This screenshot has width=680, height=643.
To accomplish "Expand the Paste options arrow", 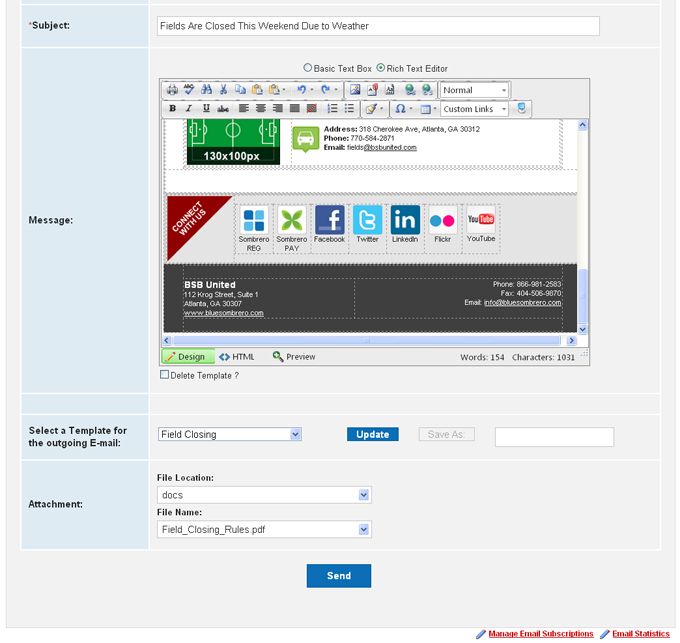I will point(284,90).
